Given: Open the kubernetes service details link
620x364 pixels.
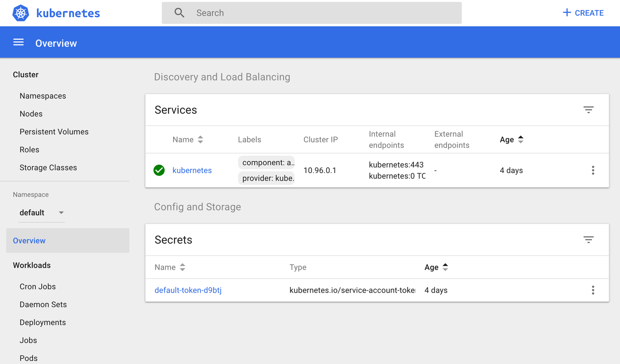Looking at the screenshot, I should click(192, 170).
